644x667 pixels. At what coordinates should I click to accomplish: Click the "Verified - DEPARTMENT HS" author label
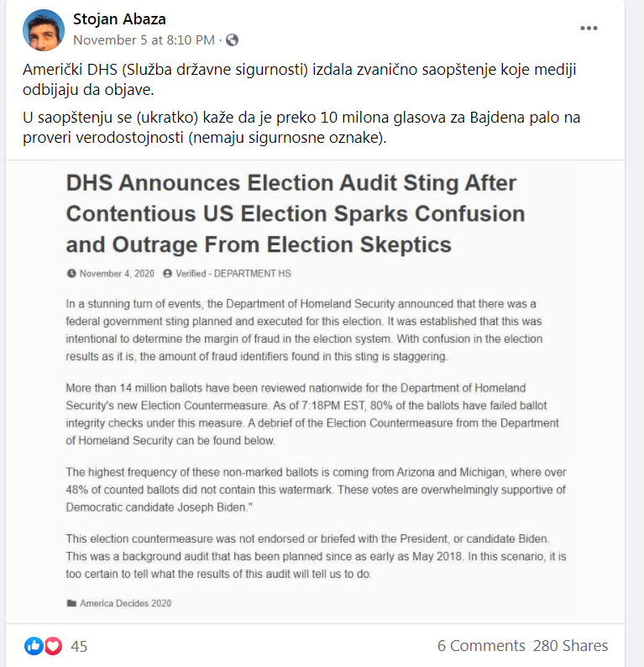point(233,273)
